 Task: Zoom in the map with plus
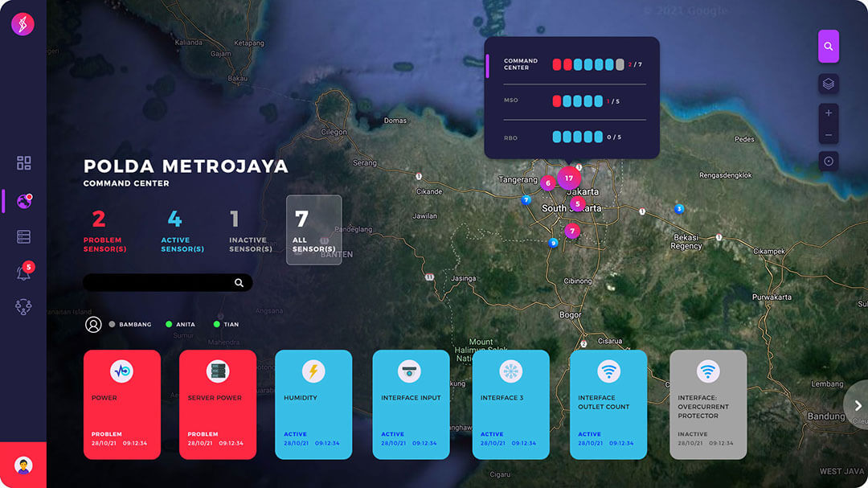[829, 113]
